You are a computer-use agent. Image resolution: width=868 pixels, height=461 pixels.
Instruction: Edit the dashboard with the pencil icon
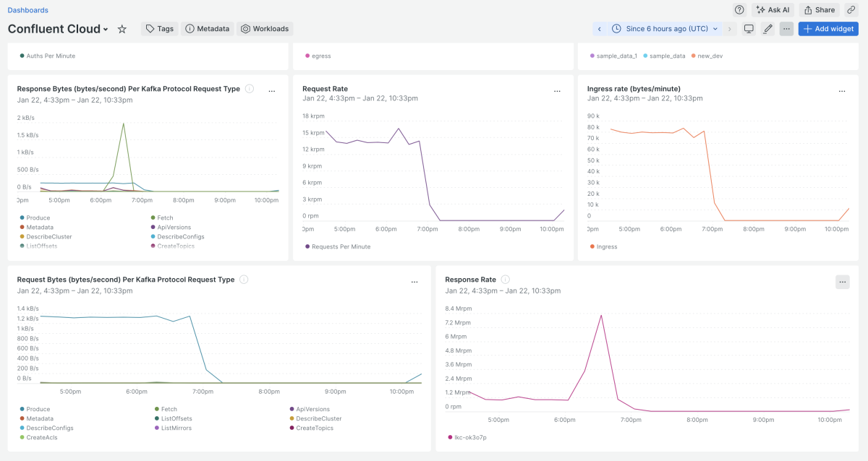768,29
